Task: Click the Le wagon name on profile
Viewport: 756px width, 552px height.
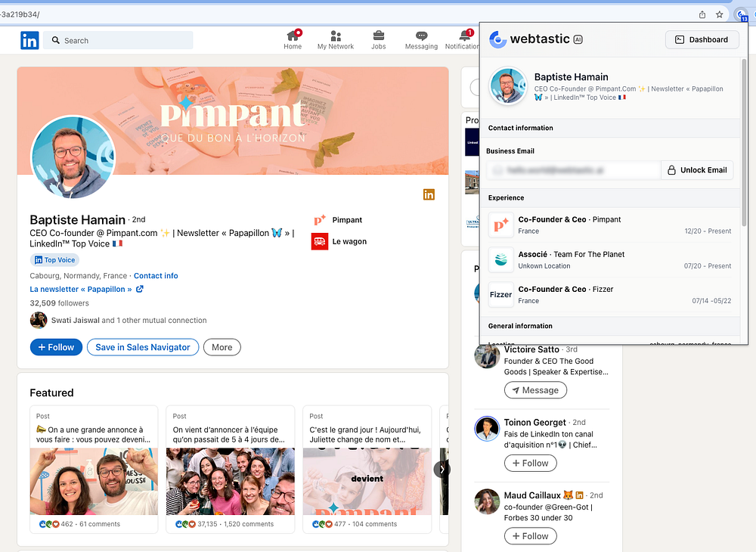Action: [x=349, y=241]
